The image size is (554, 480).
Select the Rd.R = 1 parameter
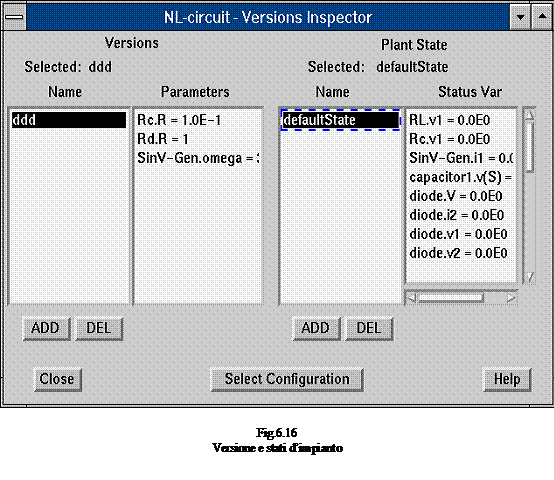click(x=163, y=139)
